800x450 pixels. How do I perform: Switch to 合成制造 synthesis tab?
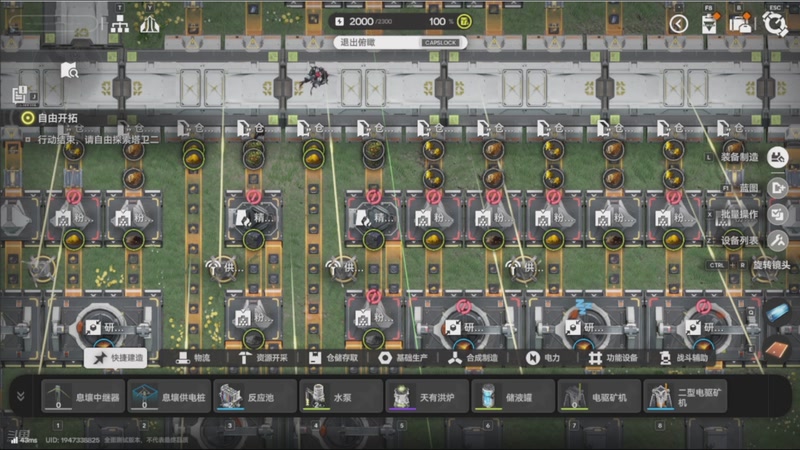(x=472, y=358)
